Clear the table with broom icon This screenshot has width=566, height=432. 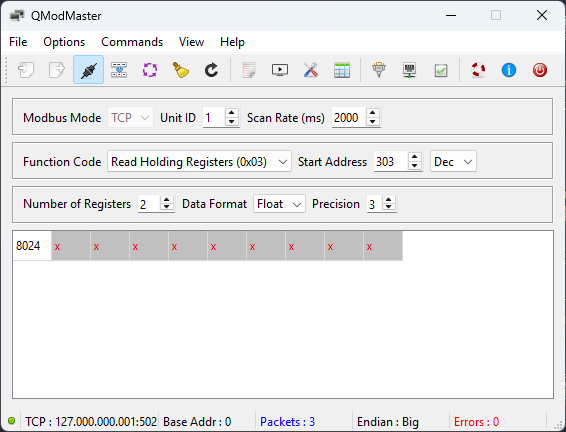(x=180, y=70)
